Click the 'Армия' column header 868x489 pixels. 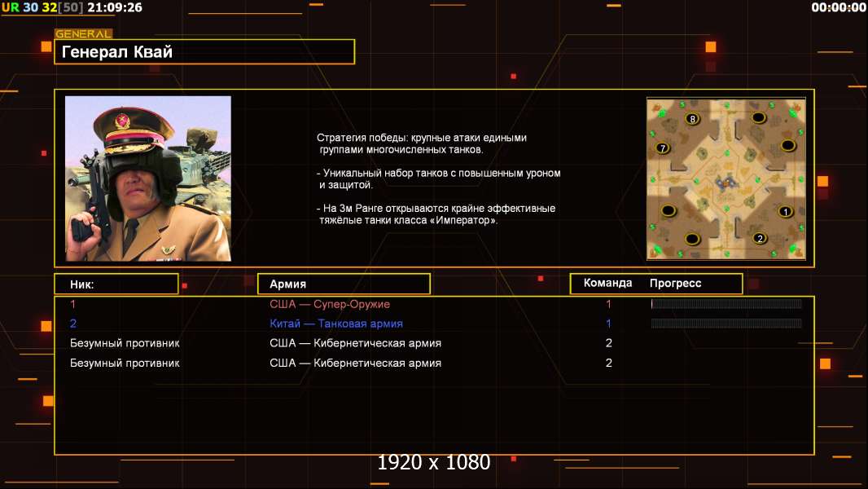[x=344, y=284]
